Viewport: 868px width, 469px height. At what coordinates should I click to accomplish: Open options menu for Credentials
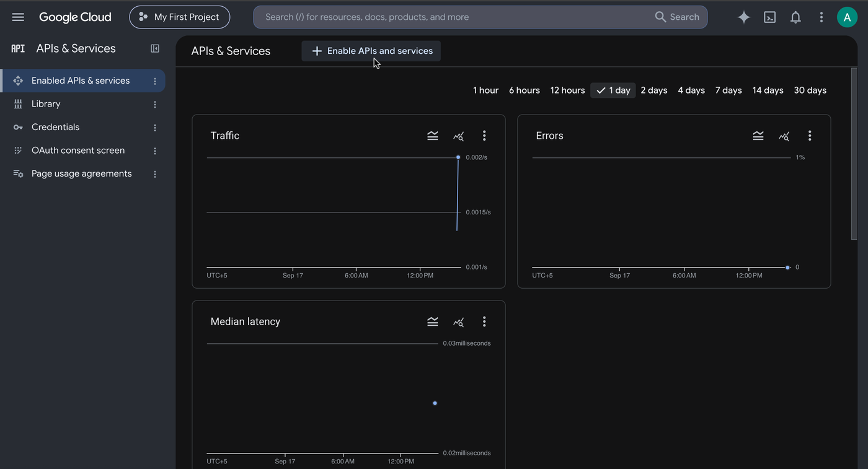[155, 128]
